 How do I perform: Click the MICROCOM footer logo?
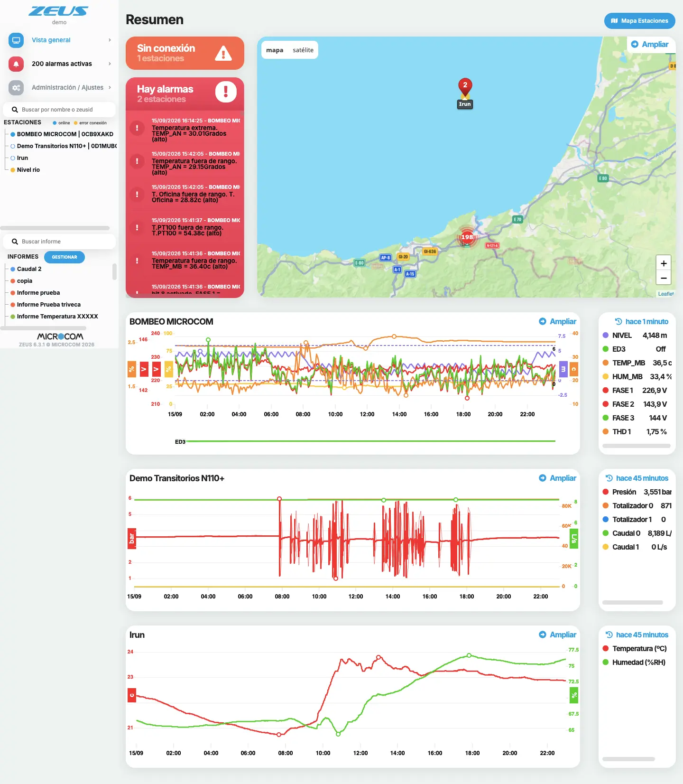[x=60, y=336]
